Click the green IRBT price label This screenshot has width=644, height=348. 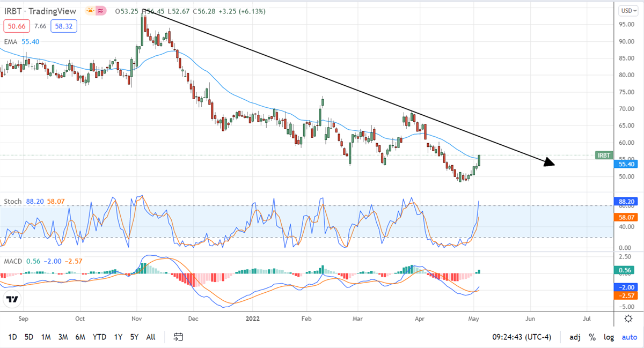[603, 156]
